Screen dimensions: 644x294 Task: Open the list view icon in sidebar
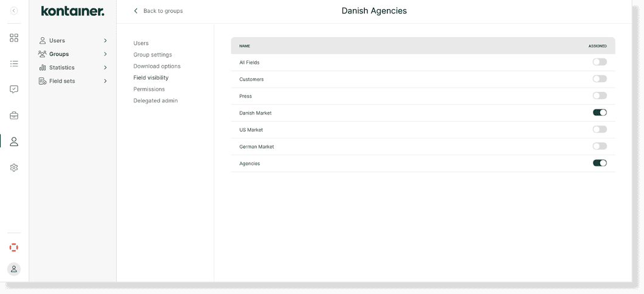14,63
